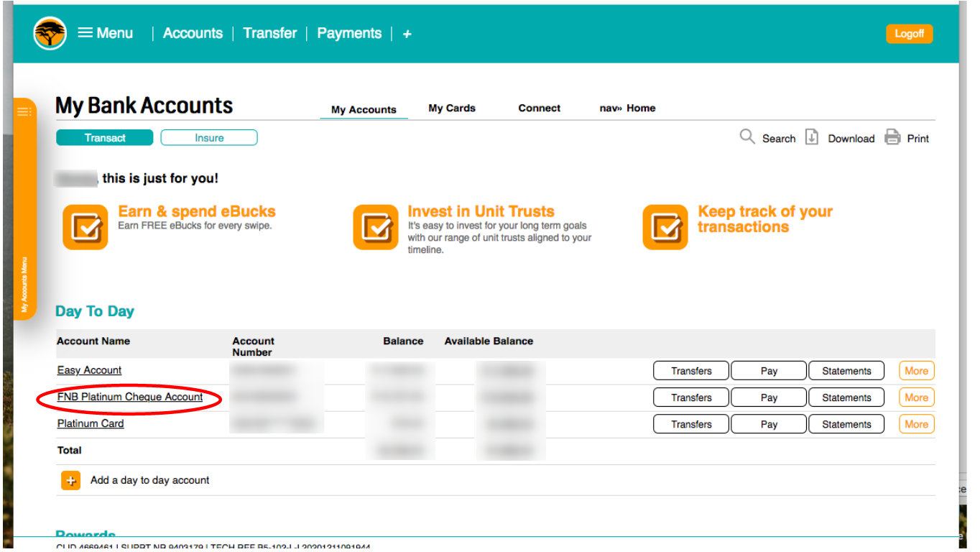Click the Download icon

point(811,137)
